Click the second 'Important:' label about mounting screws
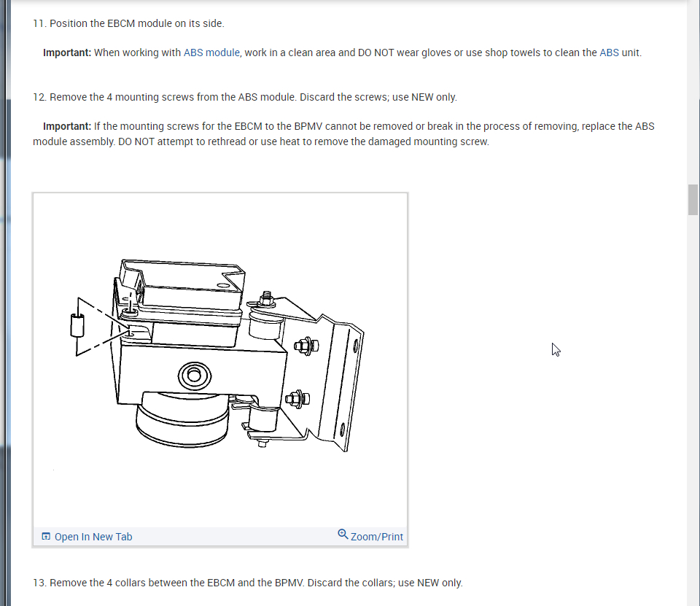The image size is (700, 606). 67,126
